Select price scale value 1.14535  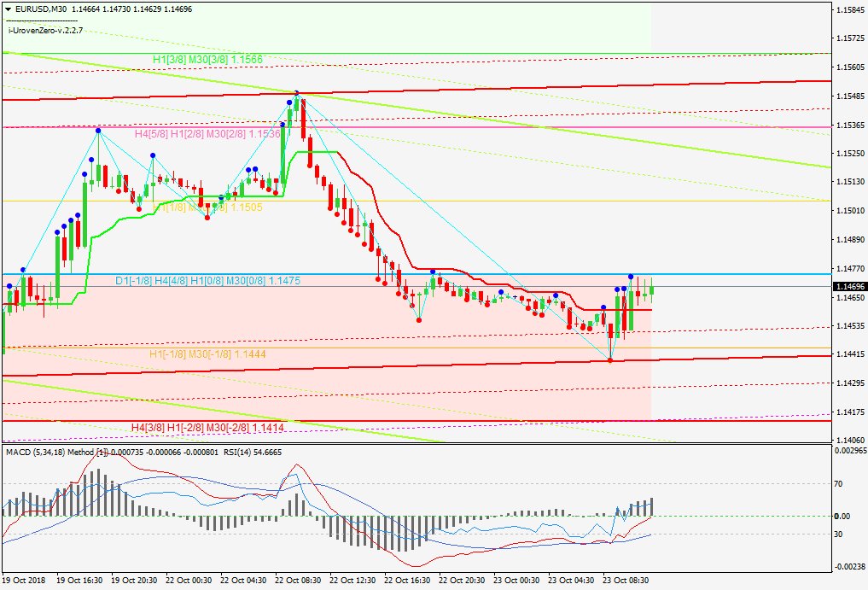coord(850,326)
